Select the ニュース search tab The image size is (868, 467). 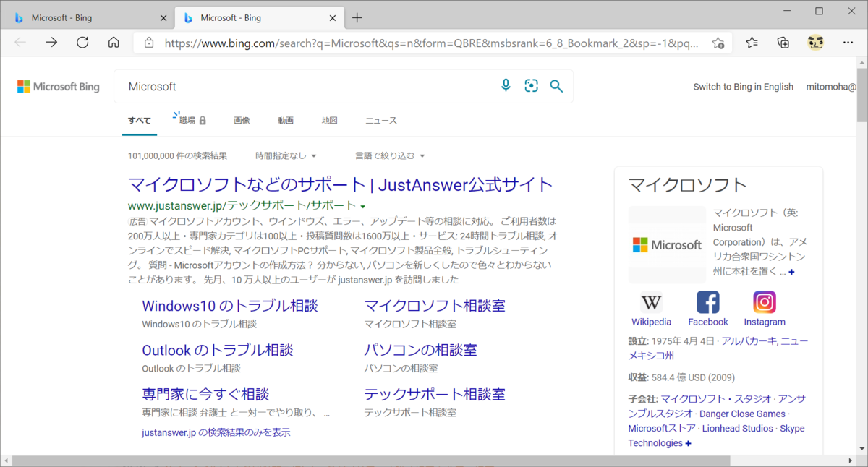[381, 121]
